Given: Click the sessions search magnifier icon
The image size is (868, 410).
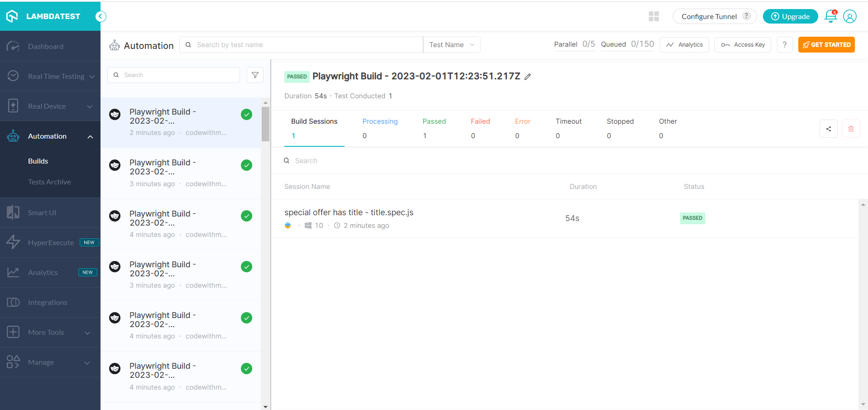Looking at the screenshot, I should point(287,160).
